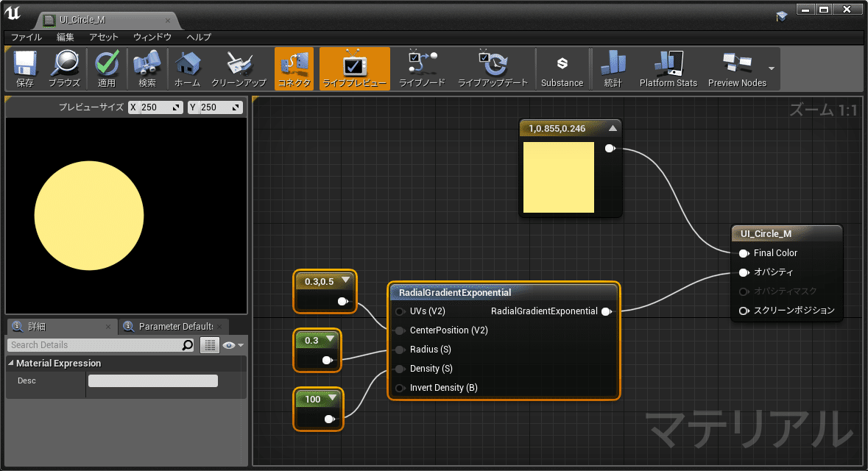Click the search magnifier icon in details
This screenshot has height=471, width=868.
click(x=188, y=345)
